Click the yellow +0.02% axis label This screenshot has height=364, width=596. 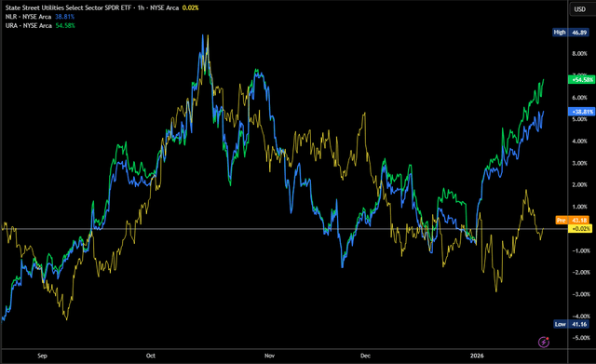coord(580,229)
